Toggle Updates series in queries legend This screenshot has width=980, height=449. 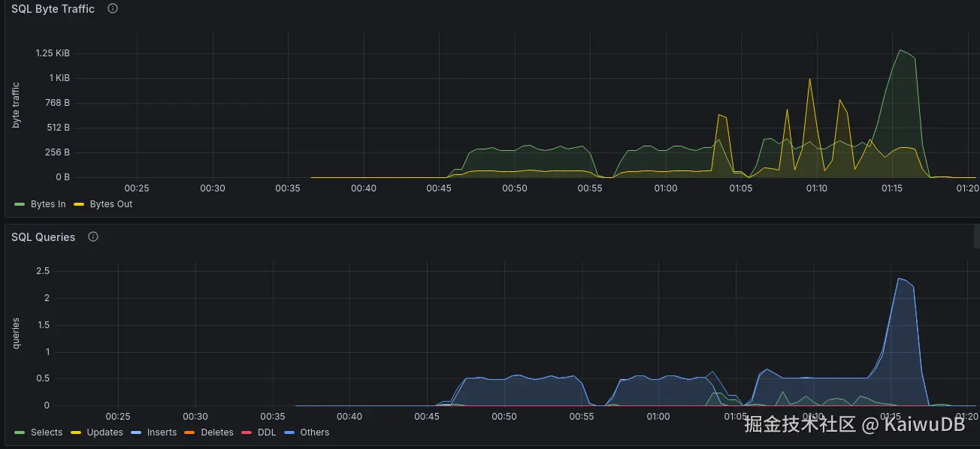point(104,432)
